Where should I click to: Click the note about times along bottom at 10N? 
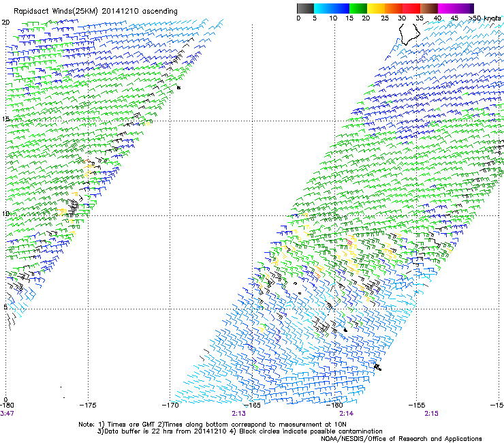(x=253, y=425)
